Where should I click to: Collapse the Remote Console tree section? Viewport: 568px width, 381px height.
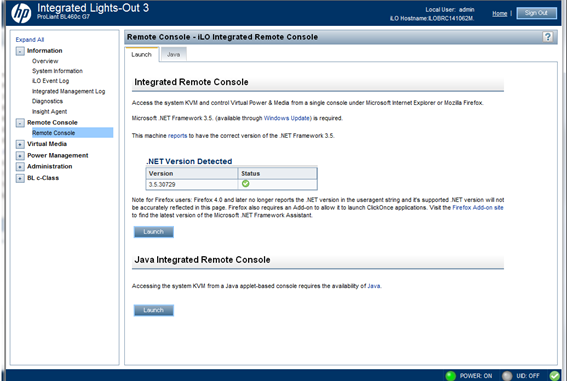coord(20,123)
